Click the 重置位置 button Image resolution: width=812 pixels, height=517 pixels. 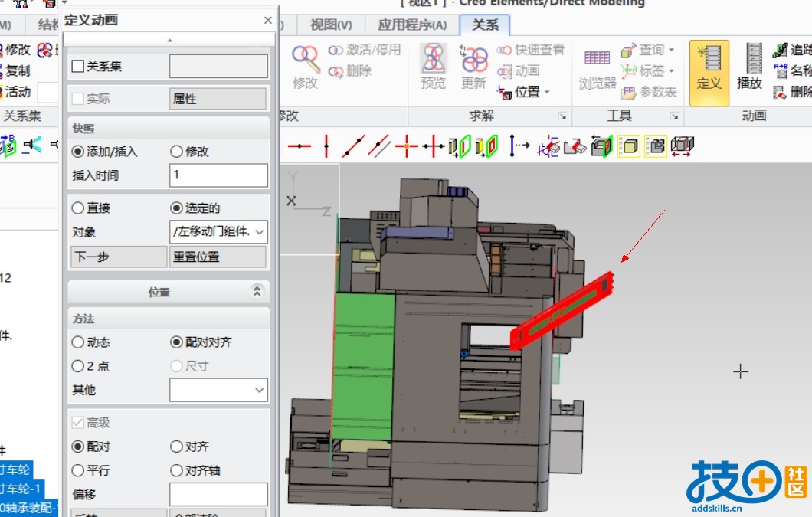click(218, 257)
